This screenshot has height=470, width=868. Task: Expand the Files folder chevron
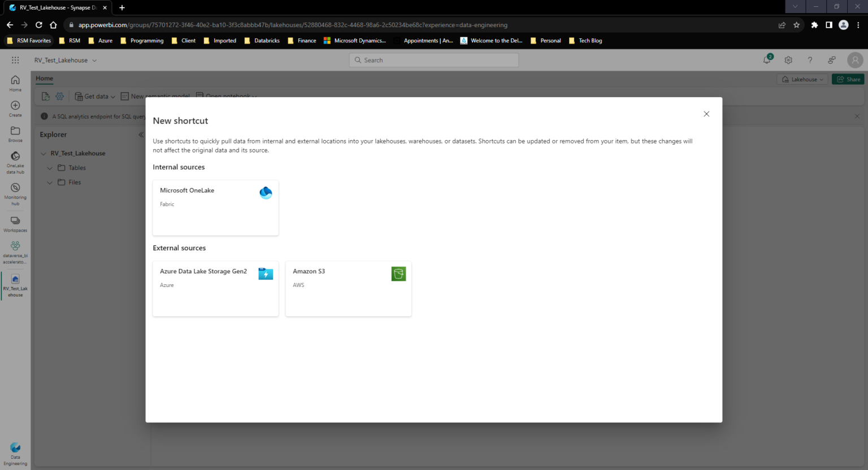pos(50,182)
